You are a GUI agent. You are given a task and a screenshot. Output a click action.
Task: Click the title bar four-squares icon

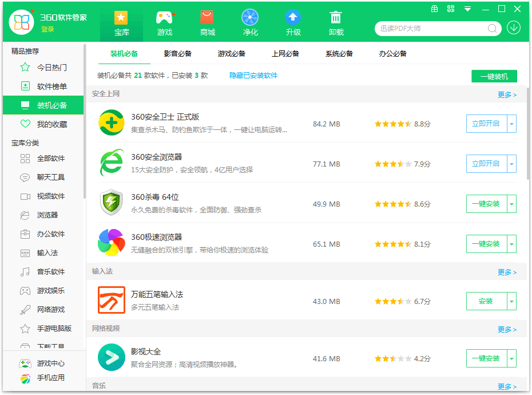pos(451,9)
